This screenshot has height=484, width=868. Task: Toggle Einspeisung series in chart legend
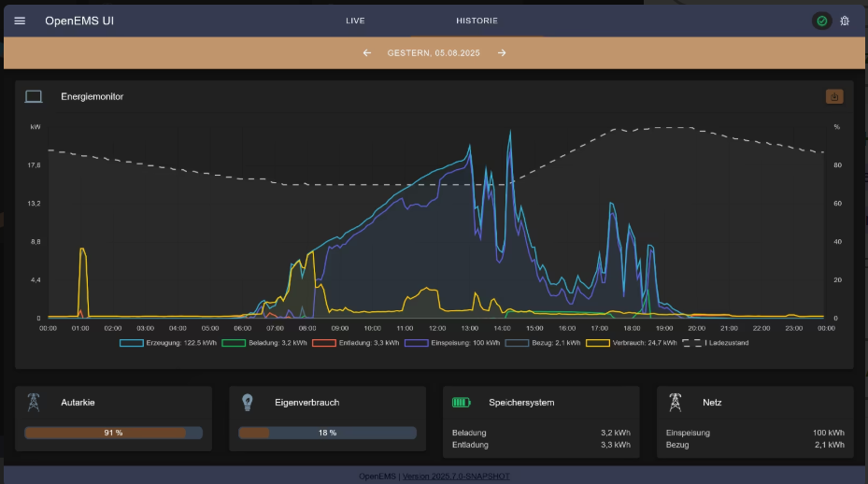(451, 343)
